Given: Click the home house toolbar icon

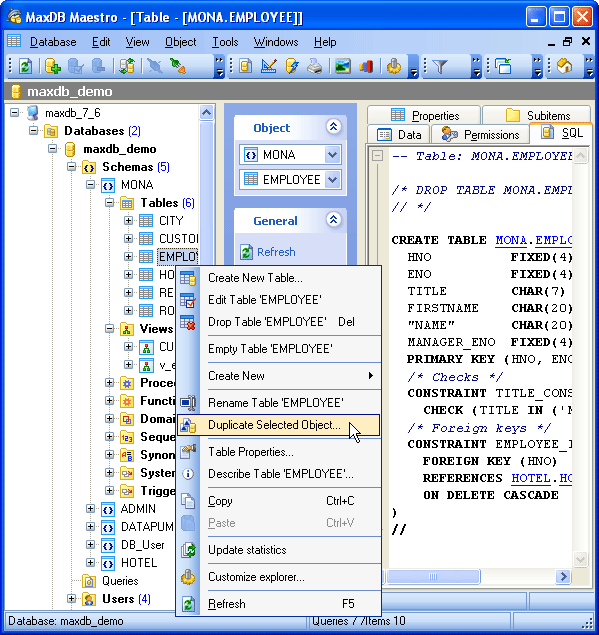Looking at the screenshot, I should click(x=565, y=66).
